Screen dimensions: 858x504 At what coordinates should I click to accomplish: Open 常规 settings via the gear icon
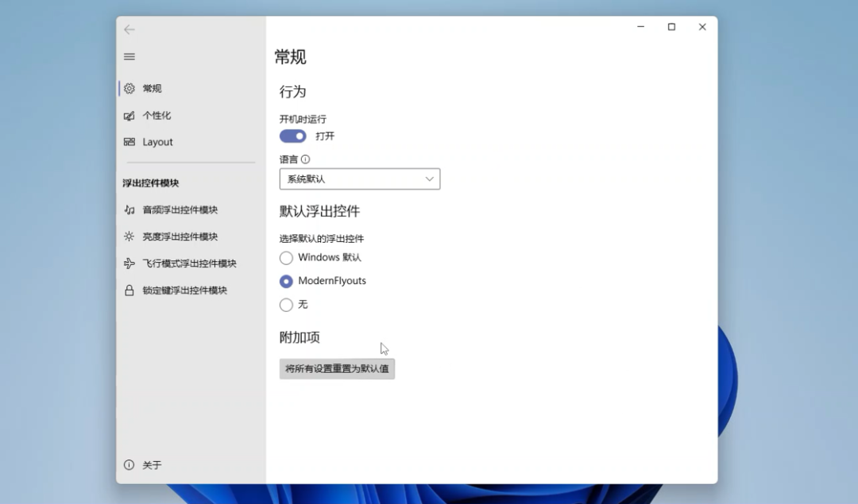129,88
